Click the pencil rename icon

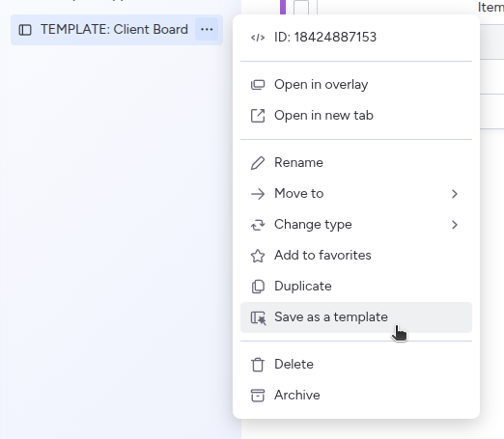click(x=258, y=163)
